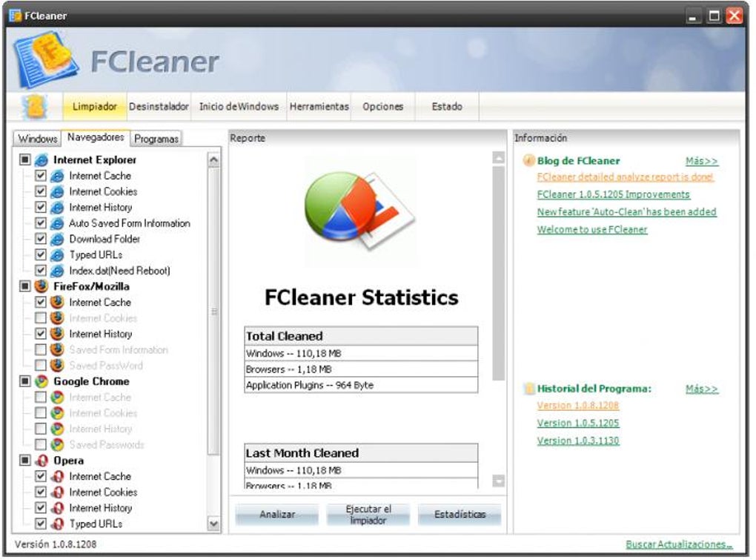Click the Analizar button

coord(276,514)
